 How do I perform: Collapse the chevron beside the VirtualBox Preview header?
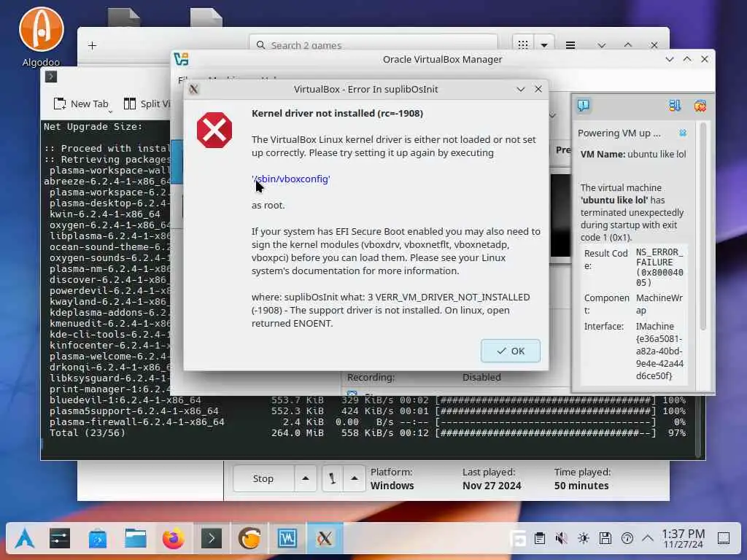552,115
